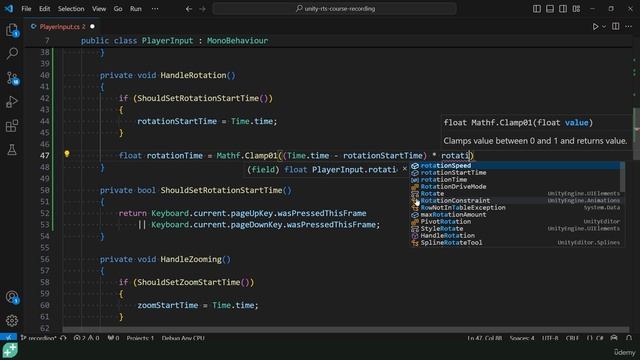Open the Search view in the activity bar

pyautogui.click(x=12, y=53)
